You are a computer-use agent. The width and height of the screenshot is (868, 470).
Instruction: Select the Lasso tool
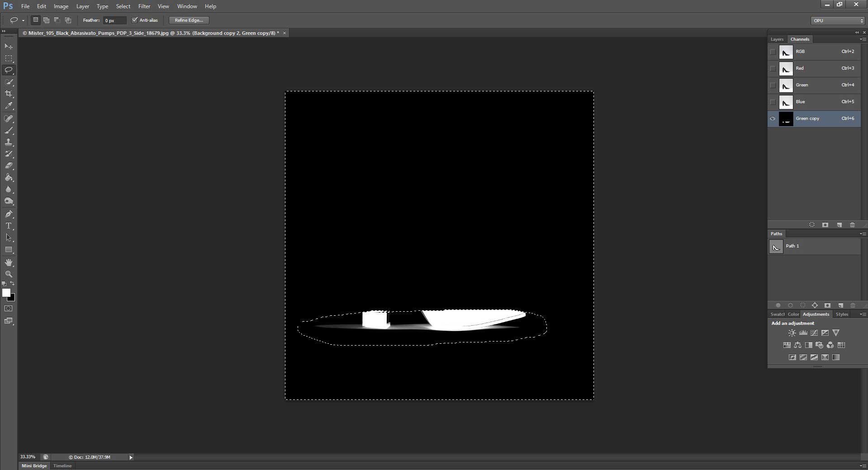[9, 70]
